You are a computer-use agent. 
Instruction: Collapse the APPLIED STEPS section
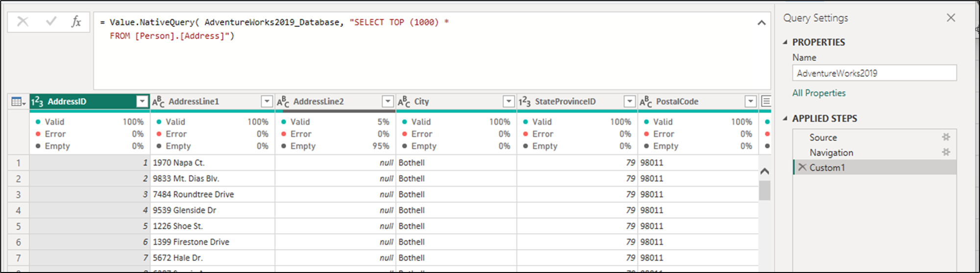pos(785,118)
